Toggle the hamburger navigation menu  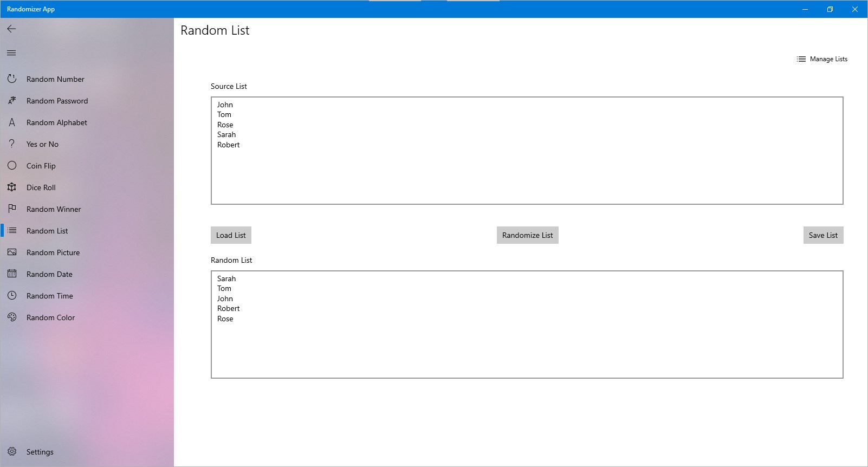pos(11,53)
